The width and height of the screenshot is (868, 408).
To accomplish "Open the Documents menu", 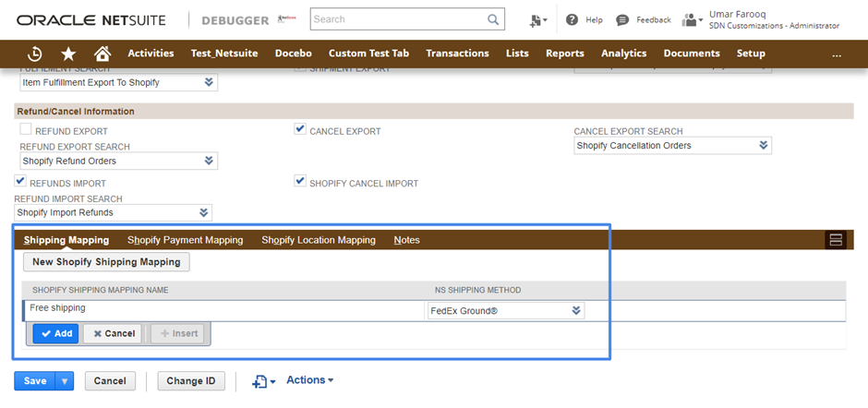I will (692, 54).
